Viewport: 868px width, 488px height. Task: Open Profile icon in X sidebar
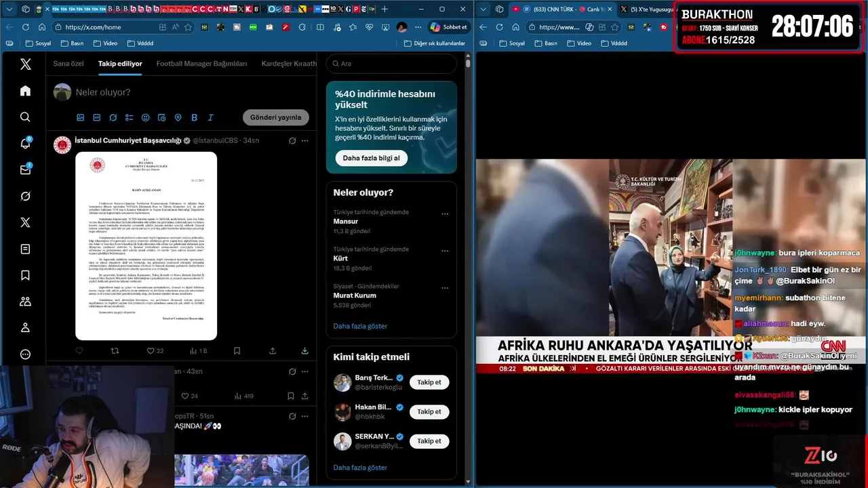pyautogui.click(x=25, y=328)
